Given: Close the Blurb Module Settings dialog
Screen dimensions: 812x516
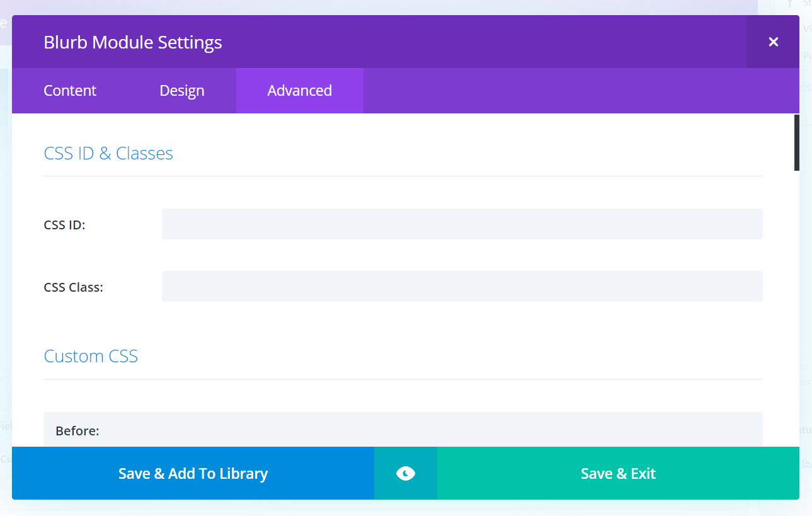Looking at the screenshot, I should (x=773, y=42).
